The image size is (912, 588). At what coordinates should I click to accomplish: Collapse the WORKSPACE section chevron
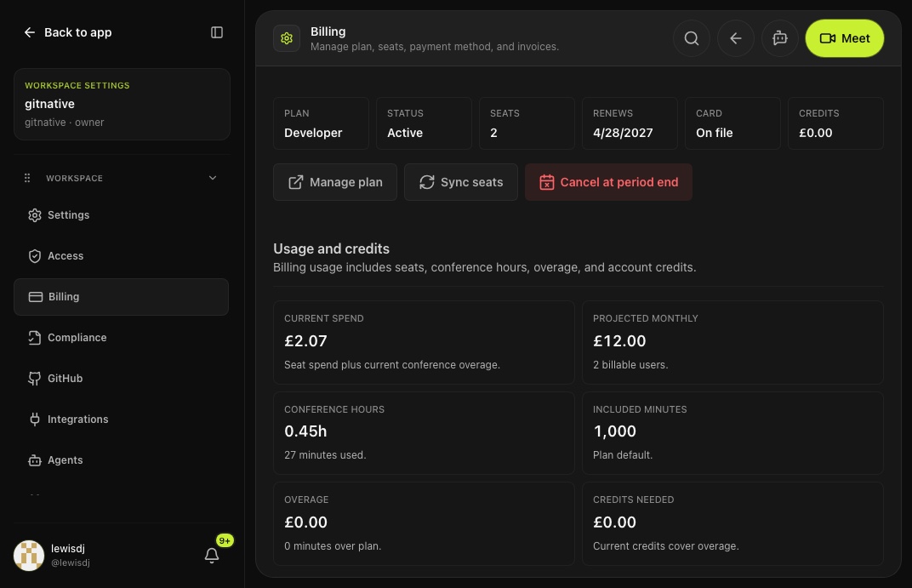tap(213, 178)
